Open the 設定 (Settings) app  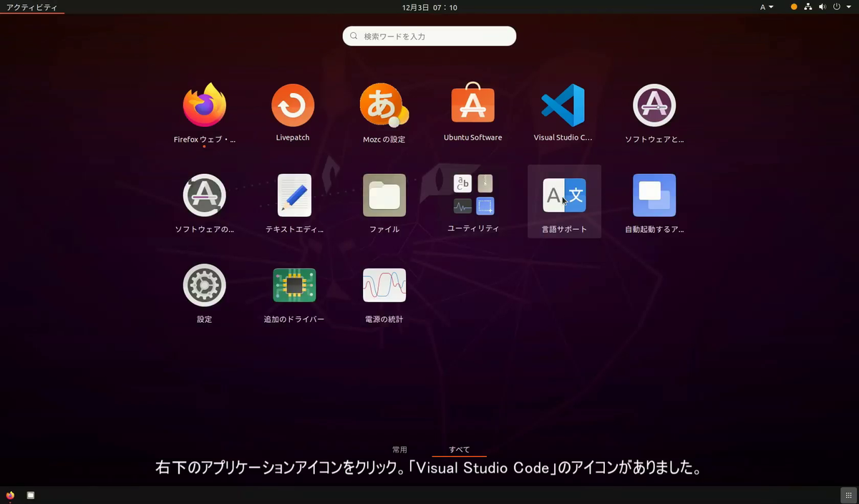[x=204, y=284]
